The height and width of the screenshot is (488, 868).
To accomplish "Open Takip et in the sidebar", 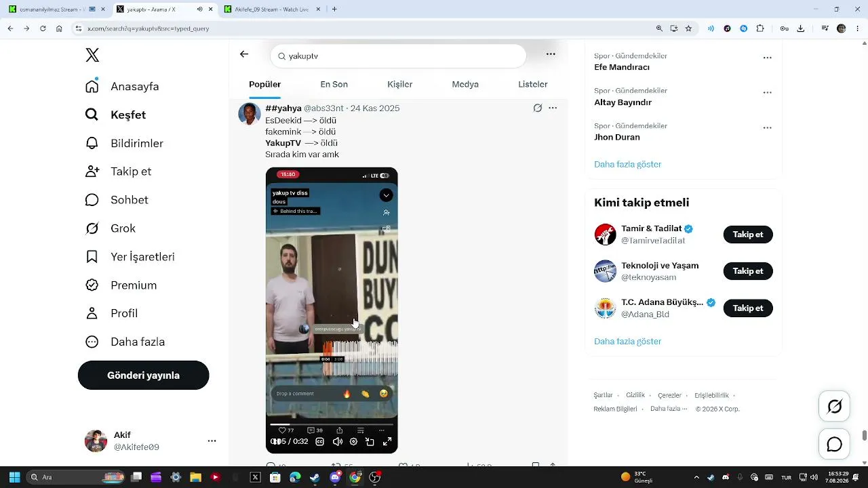I will click(x=118, y=171).
